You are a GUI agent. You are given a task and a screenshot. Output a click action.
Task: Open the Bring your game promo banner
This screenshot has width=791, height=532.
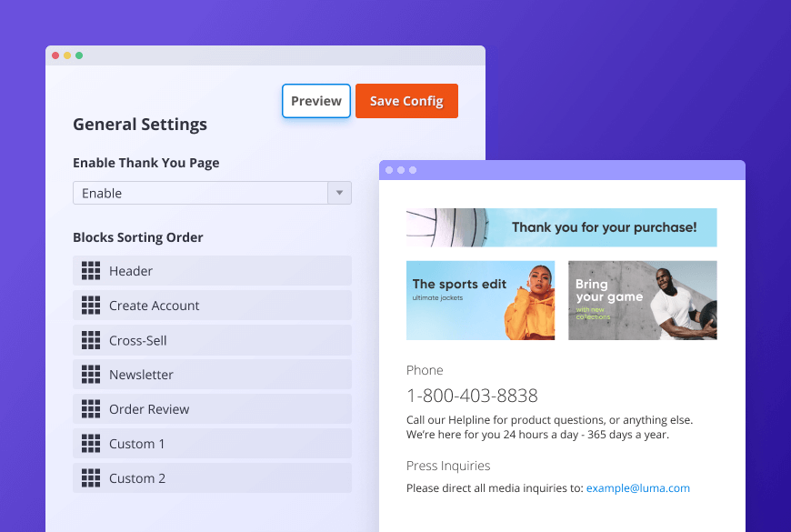(x=642, y=300)
